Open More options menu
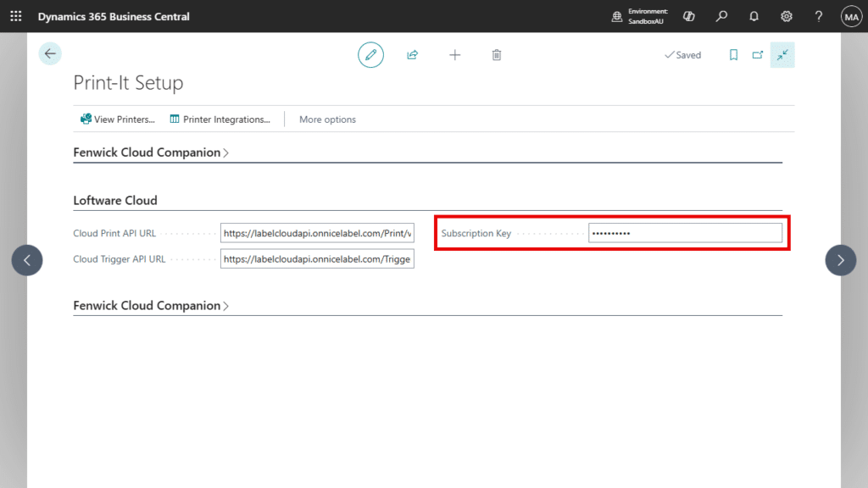 point(327,119)
